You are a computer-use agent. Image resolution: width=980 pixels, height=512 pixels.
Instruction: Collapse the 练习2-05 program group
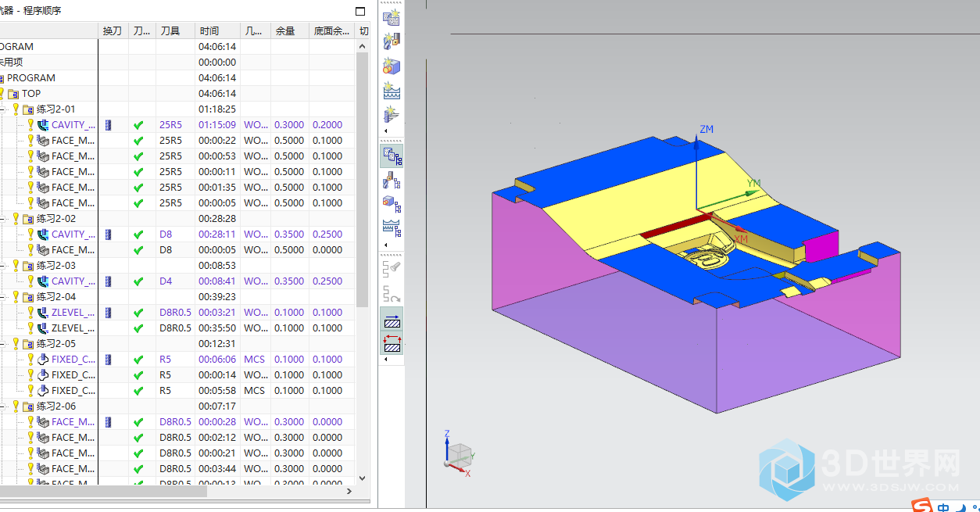2,343
